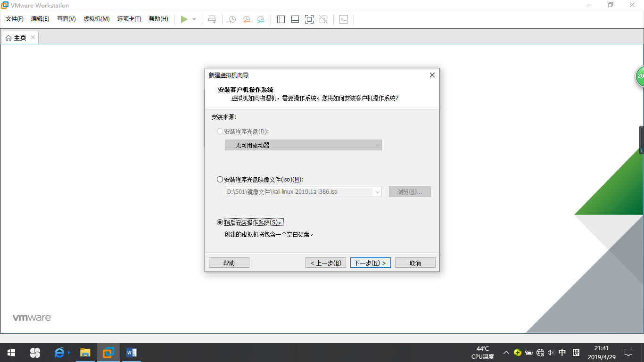This screenshot has height=362, width=644.
Task: Click the battery tray icon
Action: pyautogui.click(x=529, y=353)
